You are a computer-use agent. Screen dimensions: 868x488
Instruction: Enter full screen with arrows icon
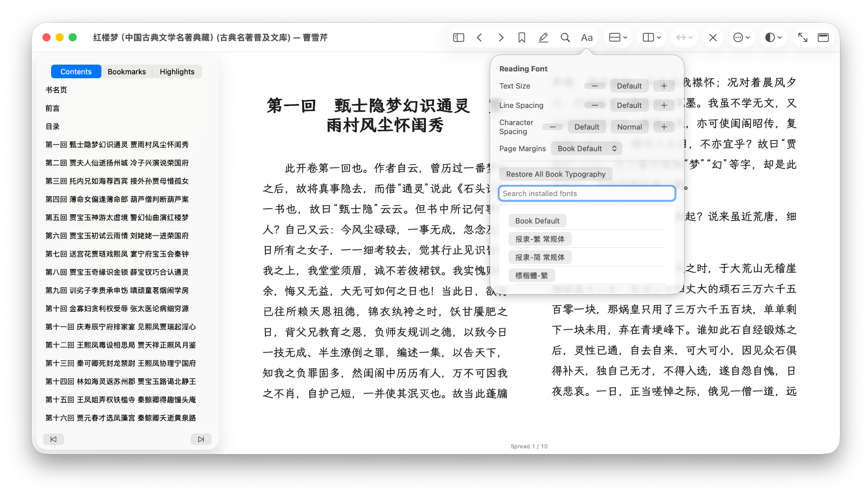(802, 38)
